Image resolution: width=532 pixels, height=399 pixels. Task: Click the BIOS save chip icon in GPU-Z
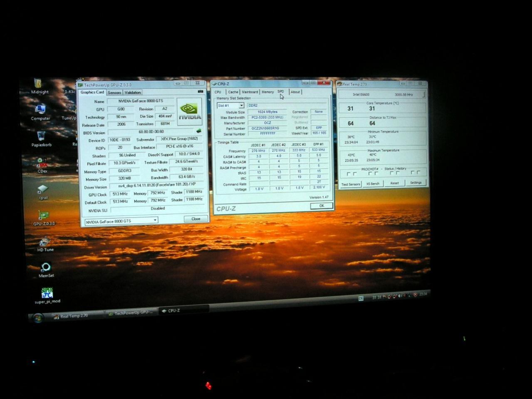pos(199,131)
